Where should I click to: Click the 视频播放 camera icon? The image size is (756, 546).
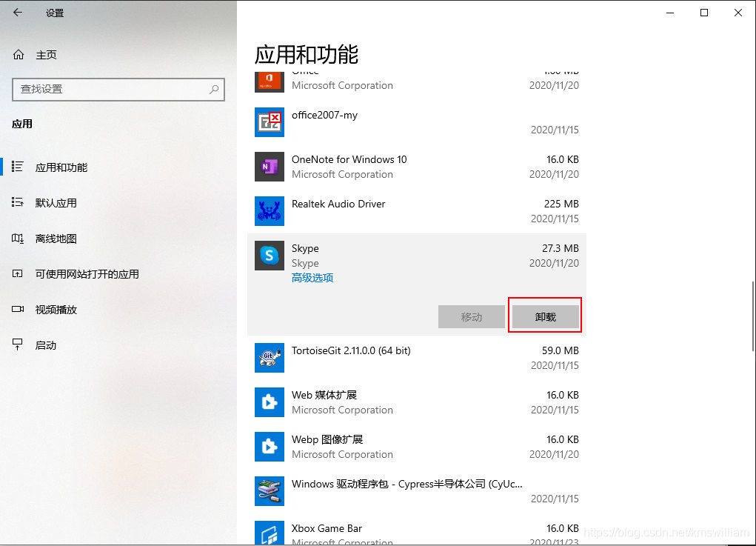[17, 309]
